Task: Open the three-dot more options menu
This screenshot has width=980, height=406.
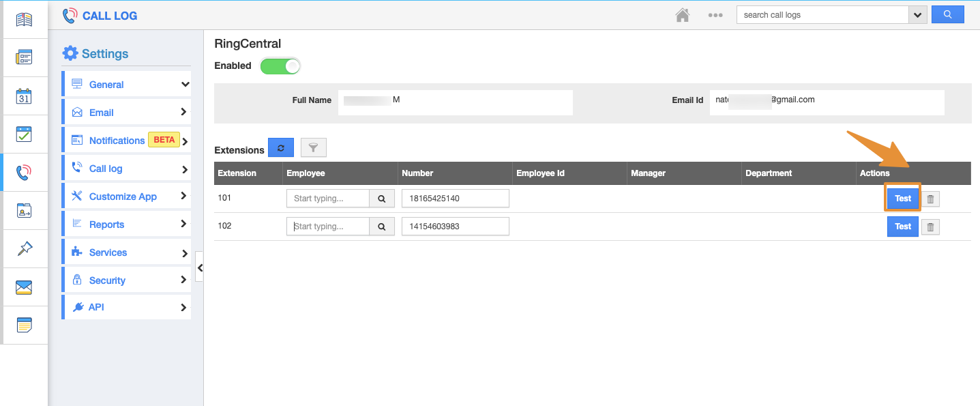Action: point(715,15)
